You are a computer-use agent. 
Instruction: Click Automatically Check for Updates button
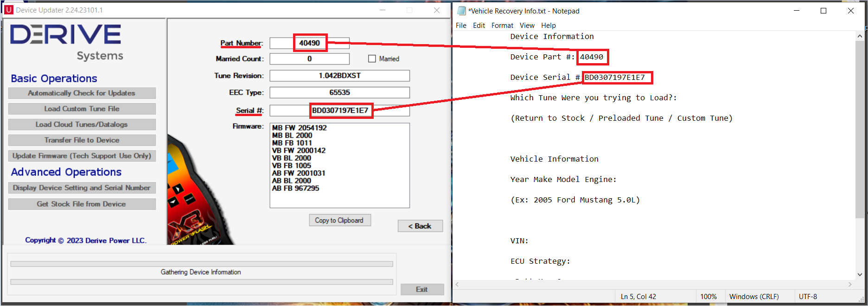82,93
